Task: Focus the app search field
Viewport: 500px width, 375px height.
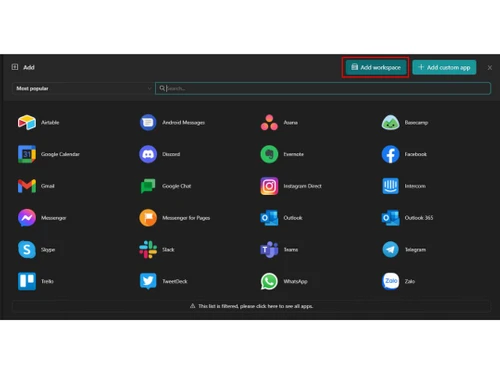Action: pyautogui.click(x=323, y=88)
